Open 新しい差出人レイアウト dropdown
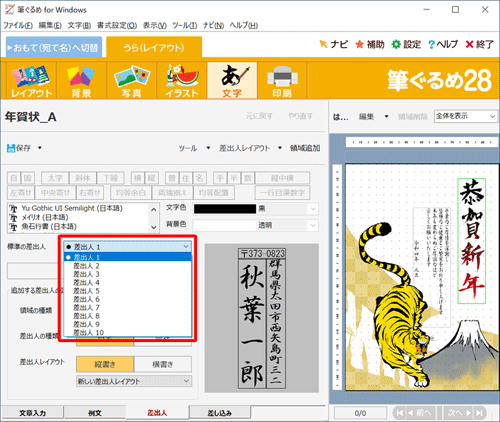The height and width of the screenshot is (422, 500). click(x=134, y=381)
